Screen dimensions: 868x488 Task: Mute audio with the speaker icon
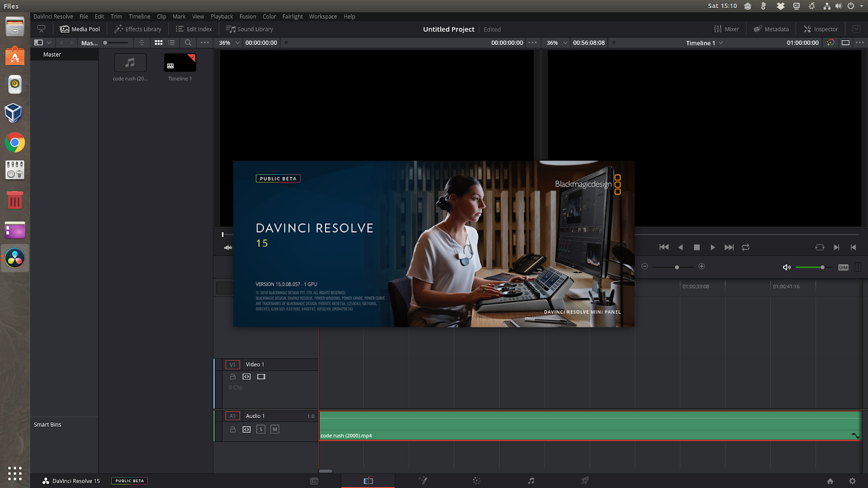pyautogui.click(x=787, y=267)
